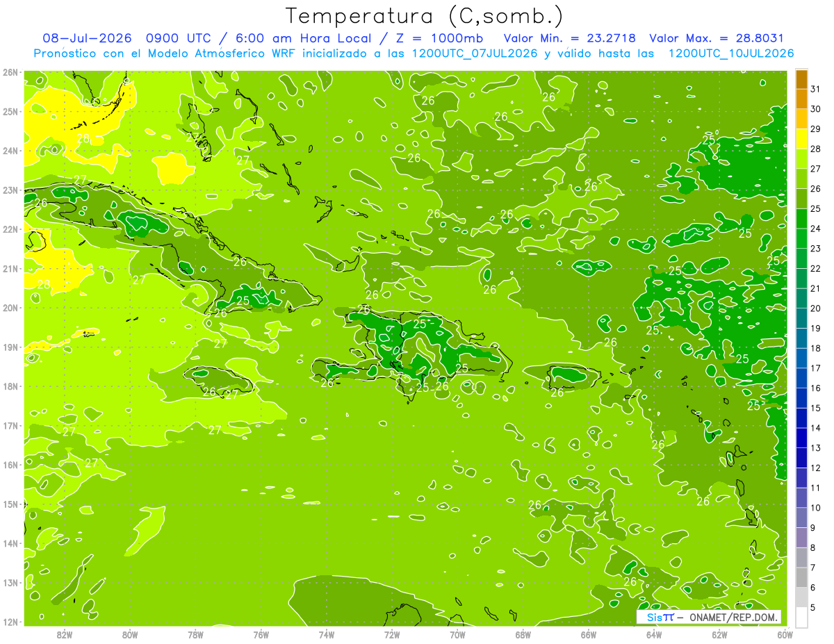Click the '16N' latitude label
Viewport: 834px width, 644px height.
click(10, 465)
